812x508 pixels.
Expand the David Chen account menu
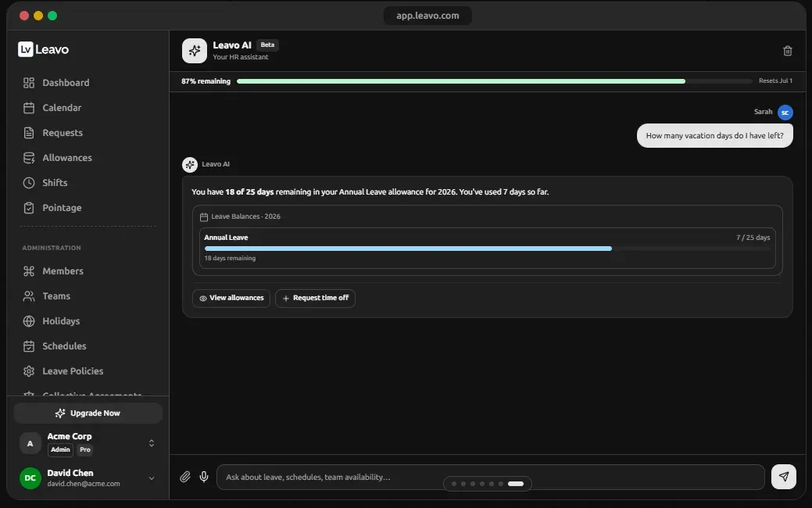pyautogui.click(x=151, y=478)
